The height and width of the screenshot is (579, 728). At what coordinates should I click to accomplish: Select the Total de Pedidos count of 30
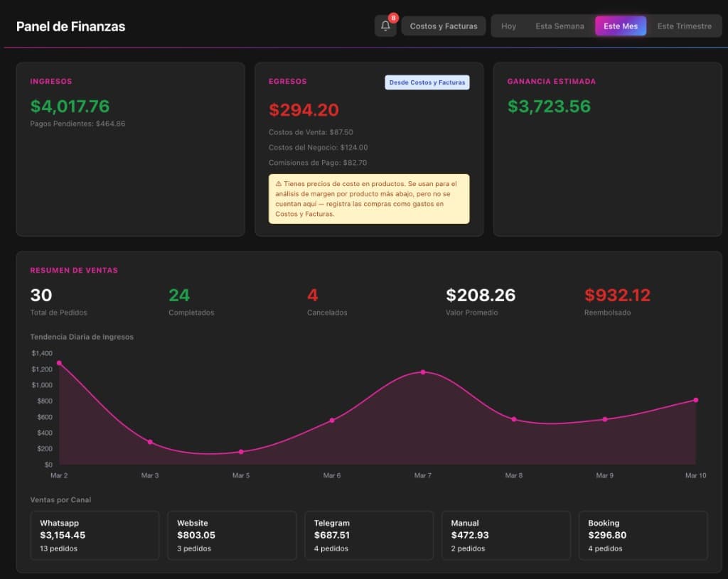pyautogui.click(x=41, y=295)
